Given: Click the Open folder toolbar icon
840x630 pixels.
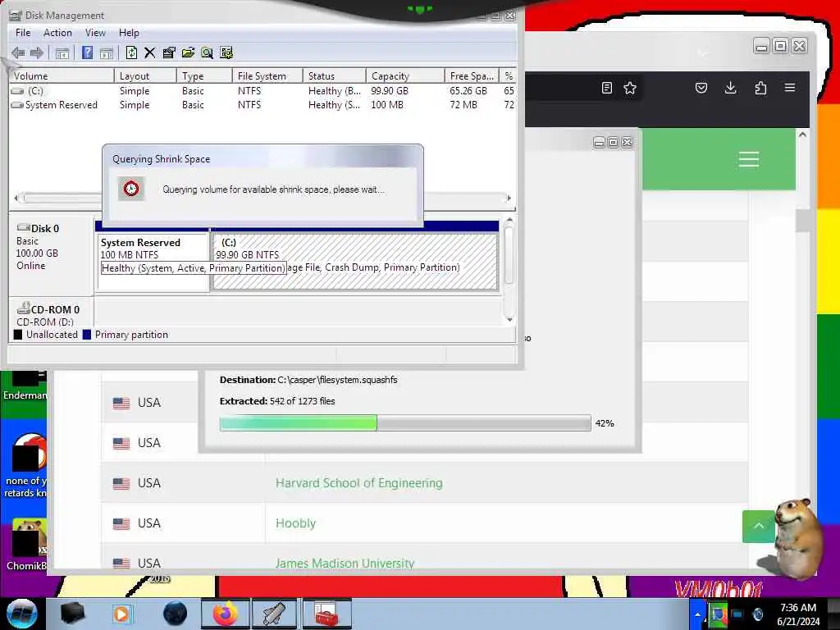Looking at the screenshot, I should (188, 52).
